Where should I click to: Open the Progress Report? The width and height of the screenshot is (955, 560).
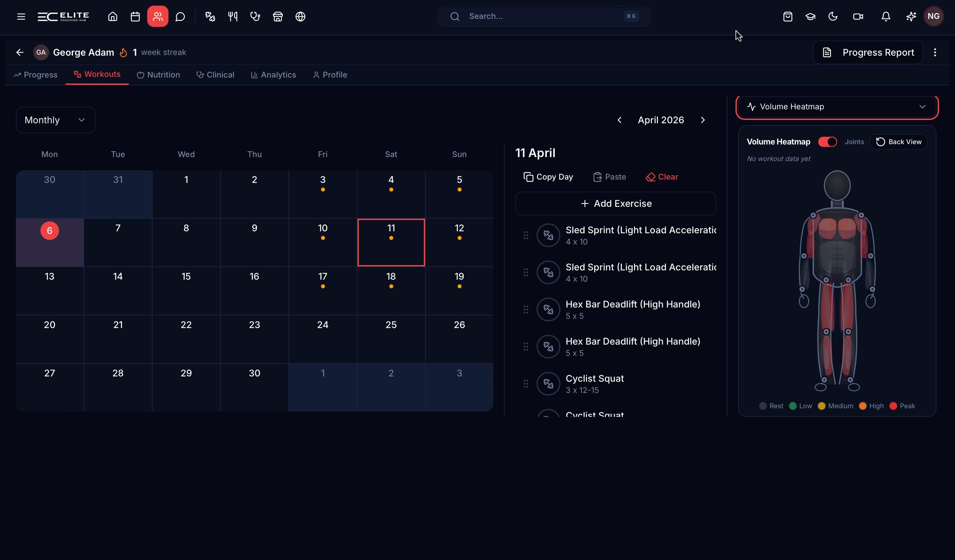[x=868, y=52]
